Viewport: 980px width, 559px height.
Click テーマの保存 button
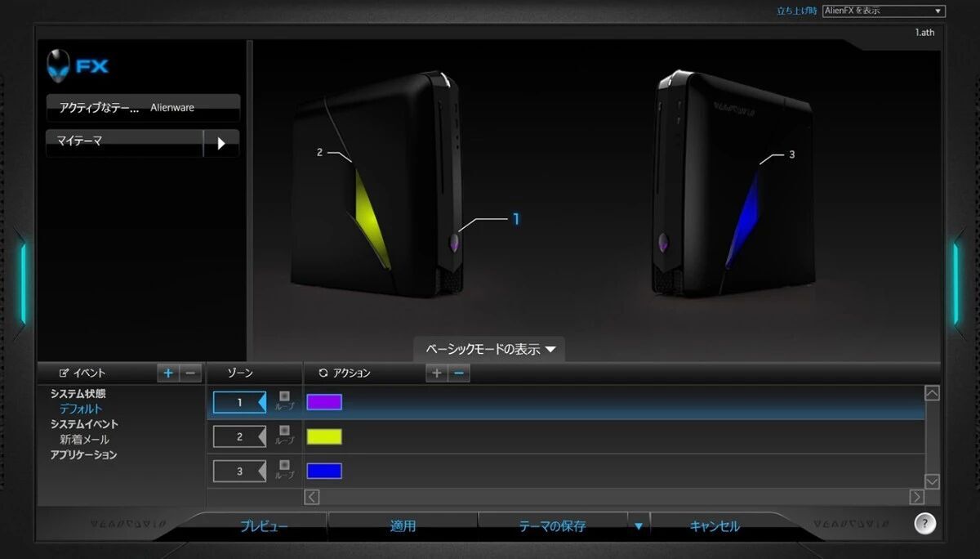pos(553,526)
